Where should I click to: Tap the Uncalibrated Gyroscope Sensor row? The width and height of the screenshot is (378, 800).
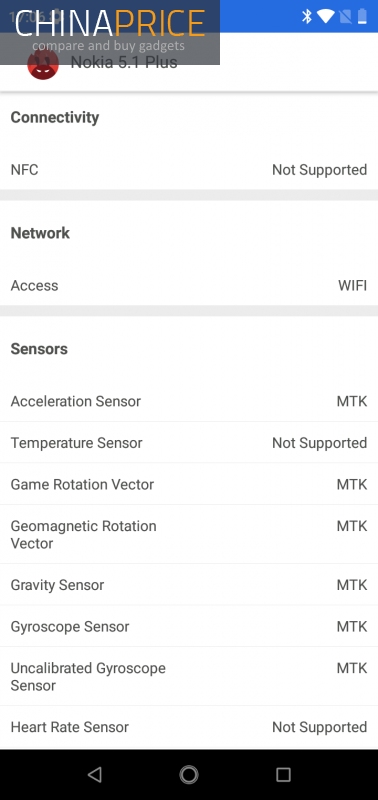pyautogui.click(x=189, y=677)
